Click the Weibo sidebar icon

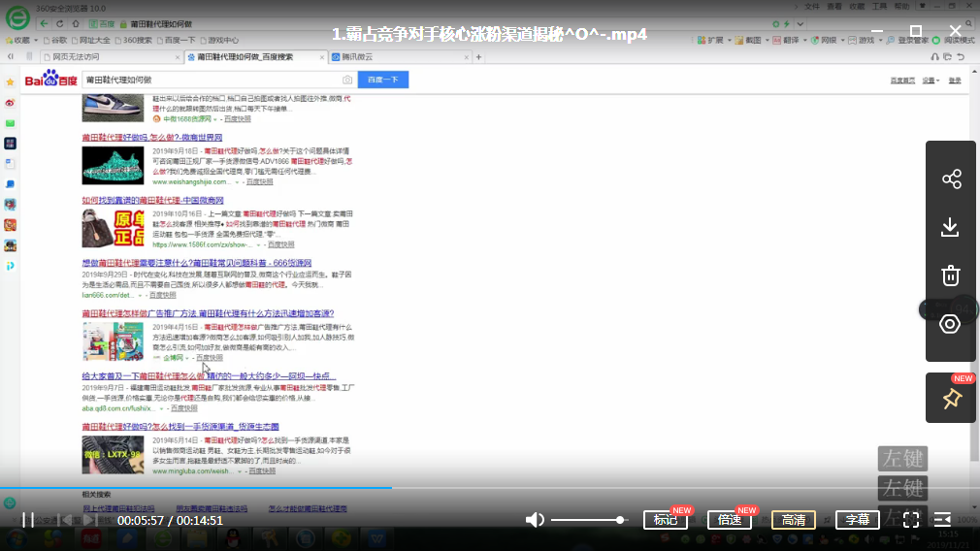pos(10,103)
